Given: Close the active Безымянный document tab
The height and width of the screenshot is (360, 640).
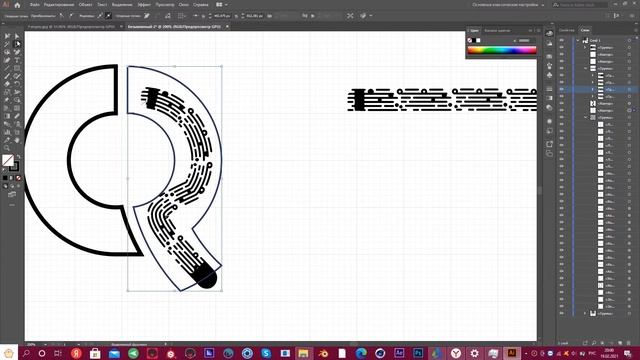Looking at the screenshot, I should [x=227, y=27].
